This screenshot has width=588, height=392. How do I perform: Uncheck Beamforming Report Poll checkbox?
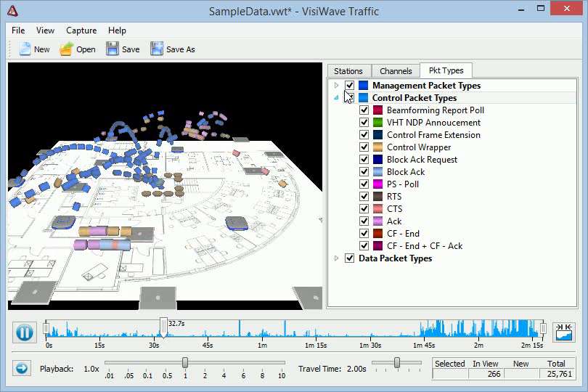click(364, 110)
